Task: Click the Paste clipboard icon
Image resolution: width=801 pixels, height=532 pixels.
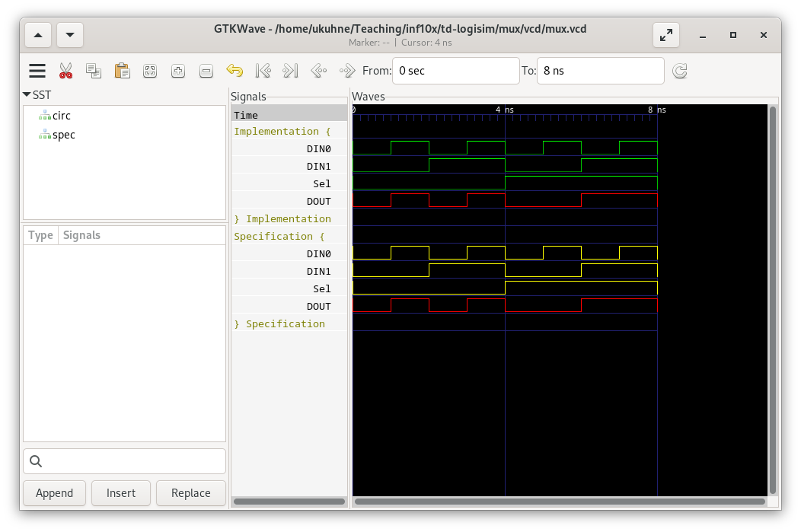Action: [122, 71]
